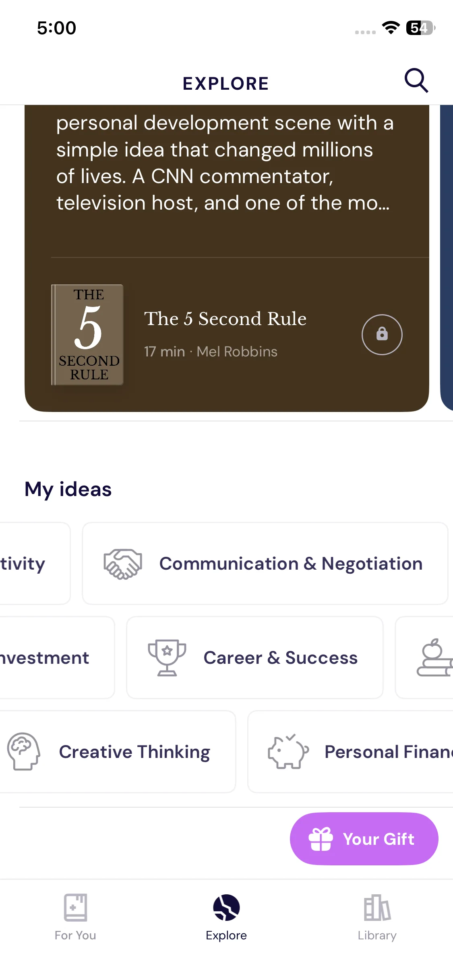Image resolution: width=453 pixels, height=980 pixels.
Task: Tap the search magnifier icon
Action: tap(416, 80)
